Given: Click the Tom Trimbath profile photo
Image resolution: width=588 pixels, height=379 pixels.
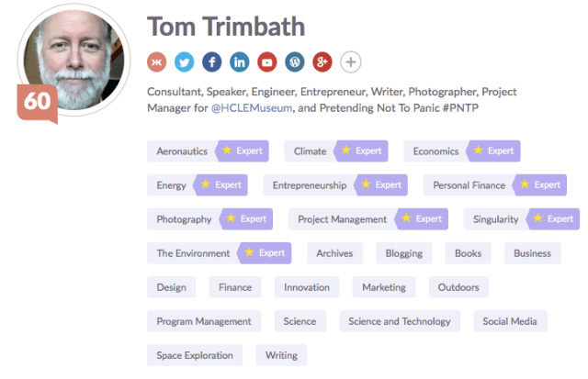Looking at the screenshot, I should (x=73, y=61).
